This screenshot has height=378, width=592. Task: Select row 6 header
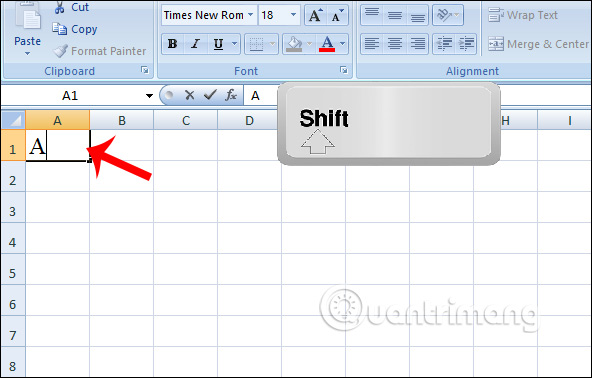click(13, 300)
